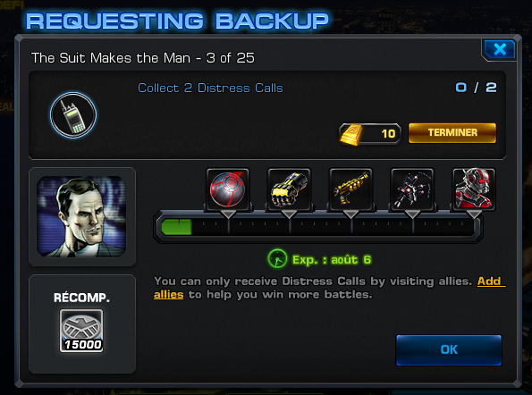
Task: Click the 0 / 2 progress counter
Action: pos(476,88)
